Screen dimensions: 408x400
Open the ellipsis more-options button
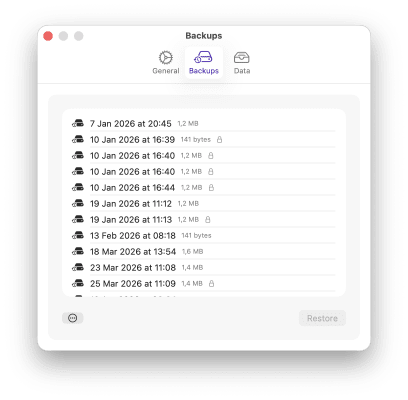point(73,318)
